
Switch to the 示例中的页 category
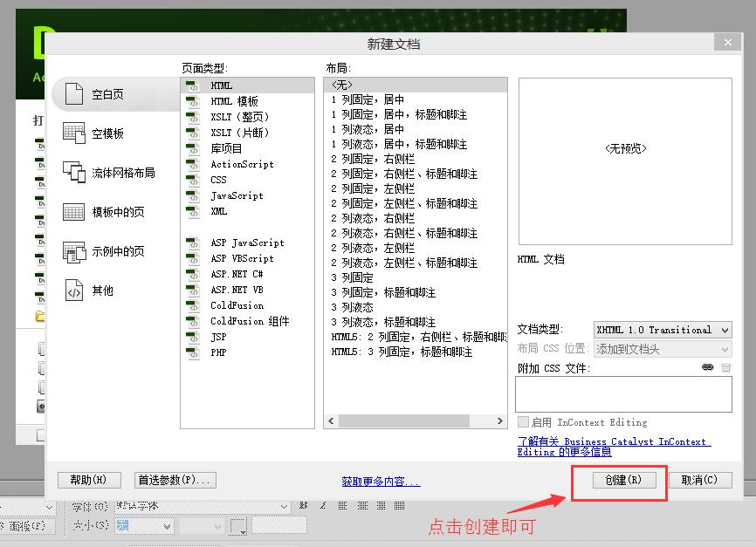(73, 251)
